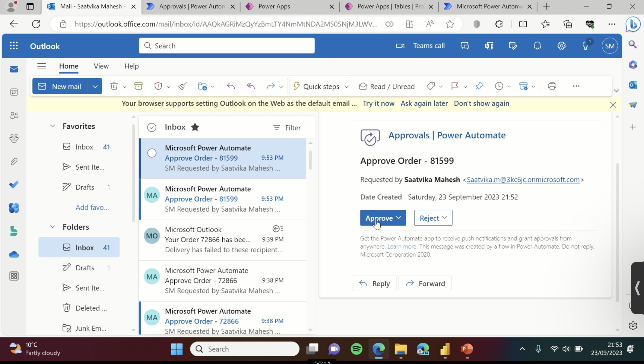Click the Print icon in toolbar

click(x=552, y=86)
